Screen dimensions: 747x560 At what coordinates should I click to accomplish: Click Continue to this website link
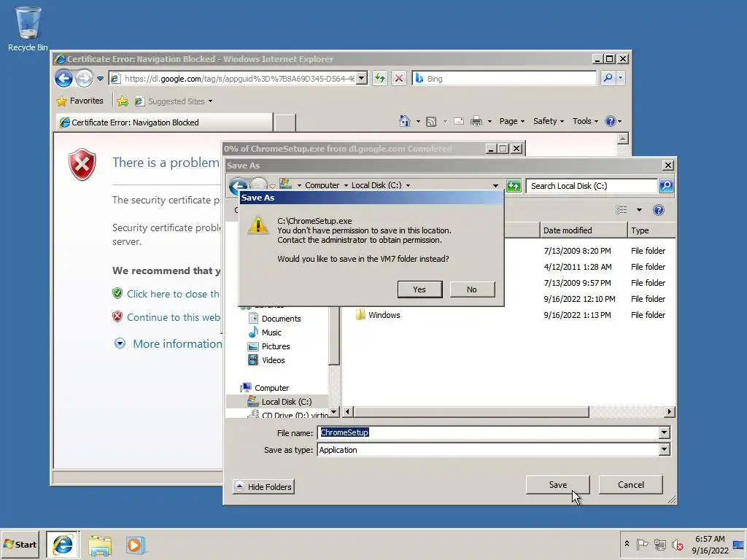174,318
